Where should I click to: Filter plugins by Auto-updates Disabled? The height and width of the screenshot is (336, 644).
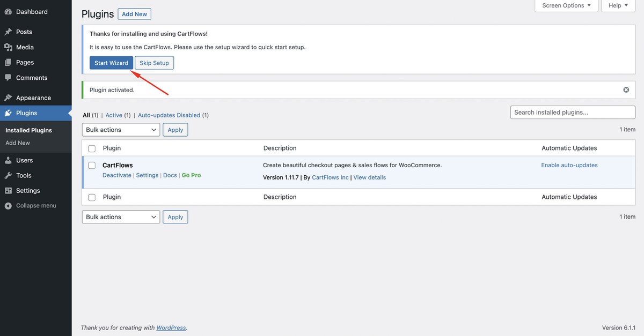169,115
